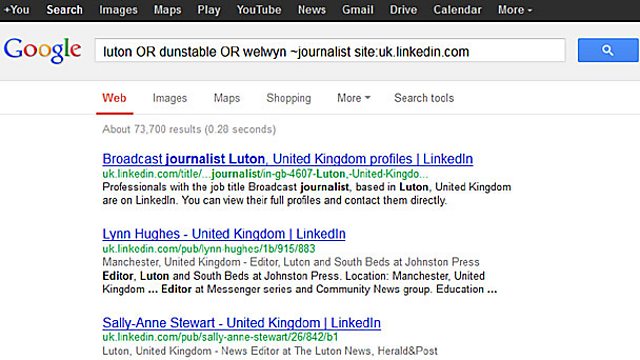Select the Shopping results tab
The height and width of the screenshot is (360, 640).
tap(289, 98)
